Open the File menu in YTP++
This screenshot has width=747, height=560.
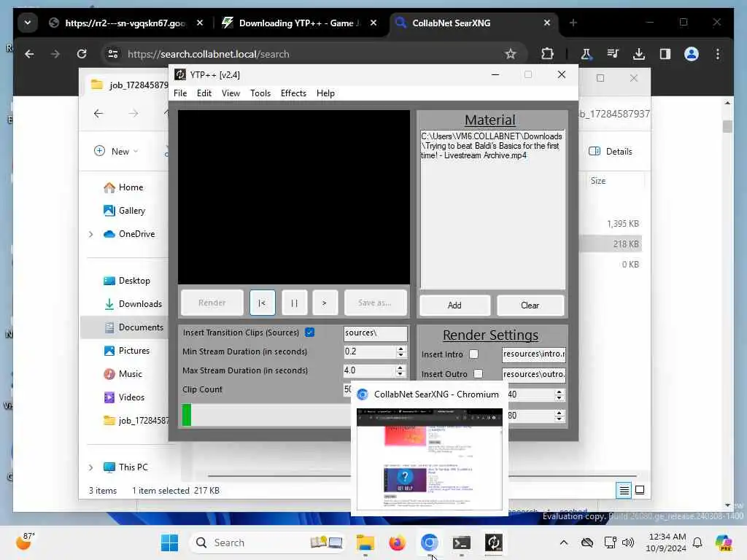(x=180, y=93)
